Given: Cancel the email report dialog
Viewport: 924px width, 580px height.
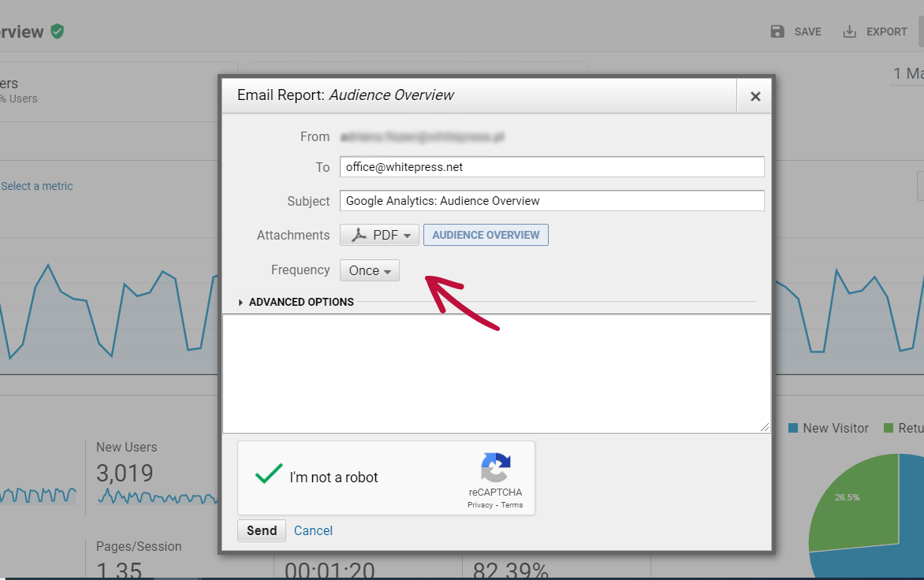Looking at the screenshot, I should coord(313,530).
